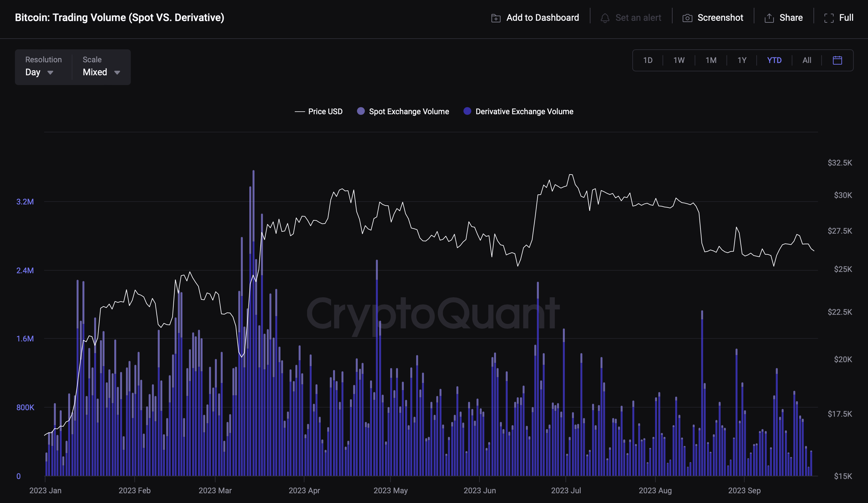Click the Add to Dashboard text button
Image resolution: width=868 pixels, height=503 pixels.
pos(542,18)
